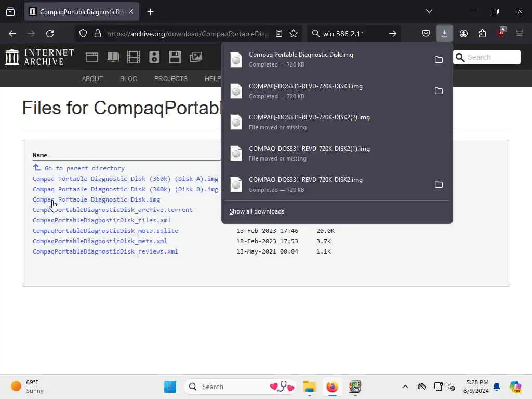Open CompaqPortableDiagnosticDisk_archive.torrent link
The image size is (532, 399).
coord(113,210)
